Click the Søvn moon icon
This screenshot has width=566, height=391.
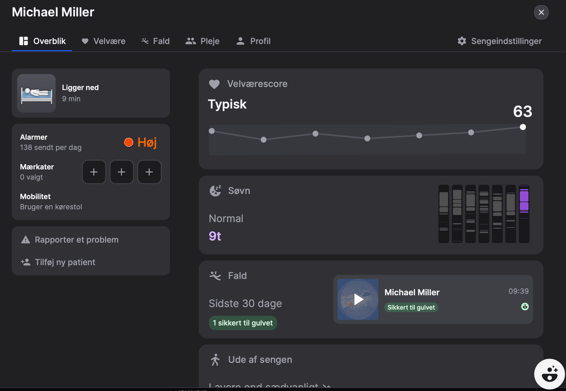tap(215, 191)
